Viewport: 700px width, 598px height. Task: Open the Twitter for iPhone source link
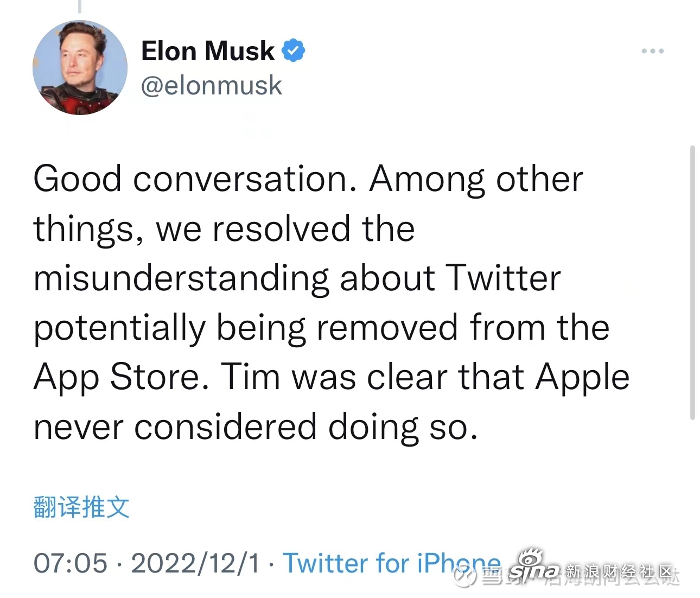pos(392,563)
